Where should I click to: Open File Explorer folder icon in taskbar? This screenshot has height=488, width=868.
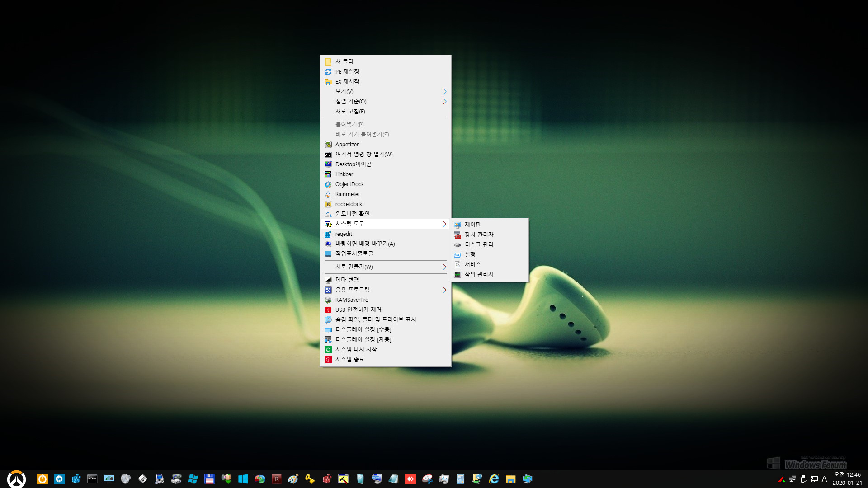click(510, 479)
